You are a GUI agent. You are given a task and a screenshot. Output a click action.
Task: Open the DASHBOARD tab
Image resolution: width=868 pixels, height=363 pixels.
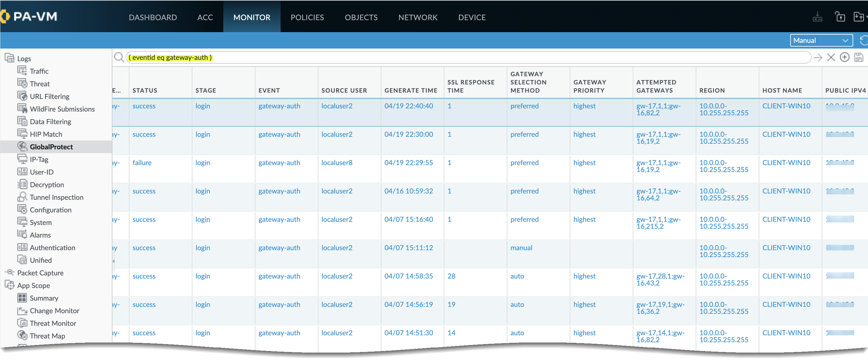click(153, 17)
